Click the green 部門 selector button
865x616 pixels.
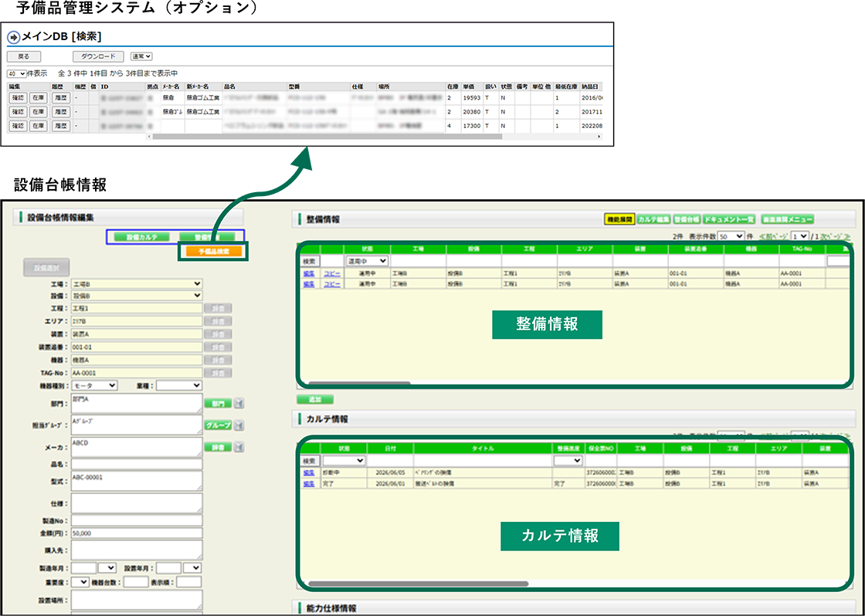(x=218, y=404)
